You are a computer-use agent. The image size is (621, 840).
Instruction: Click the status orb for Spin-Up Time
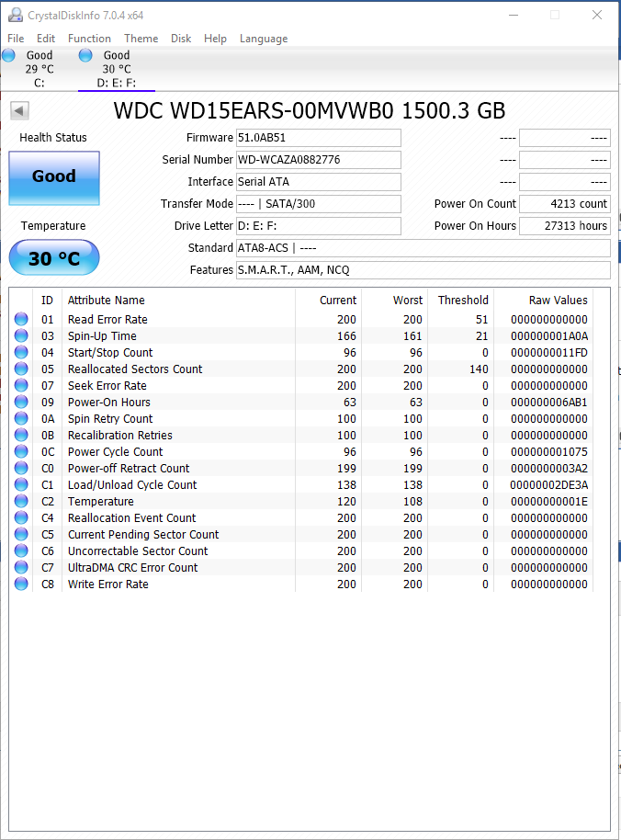click(21, 335)
